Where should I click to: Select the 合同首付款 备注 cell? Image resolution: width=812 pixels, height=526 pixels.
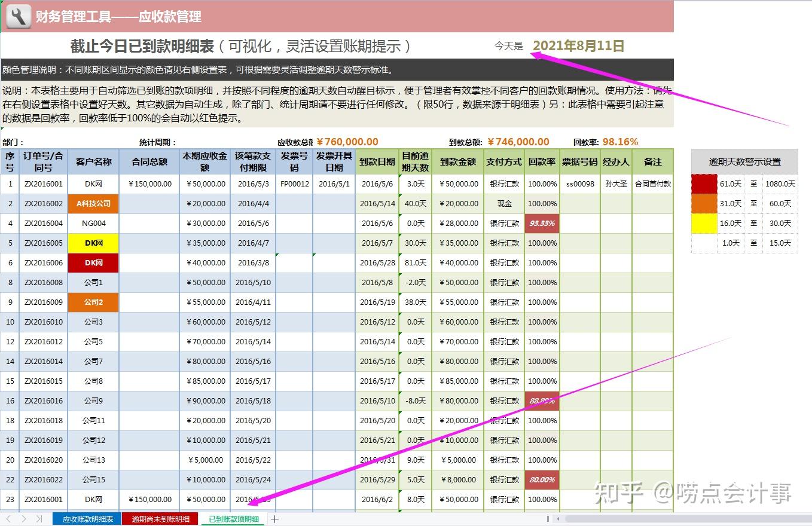coord(653,184)
